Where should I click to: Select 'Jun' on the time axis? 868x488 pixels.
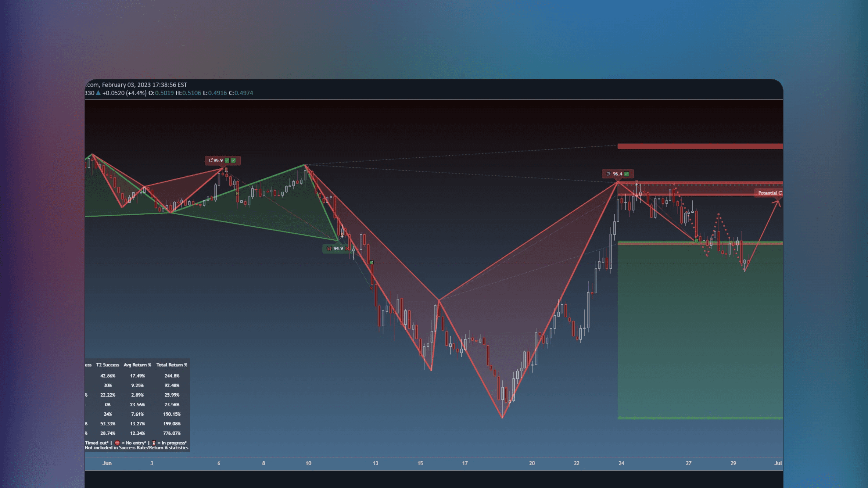107,463
